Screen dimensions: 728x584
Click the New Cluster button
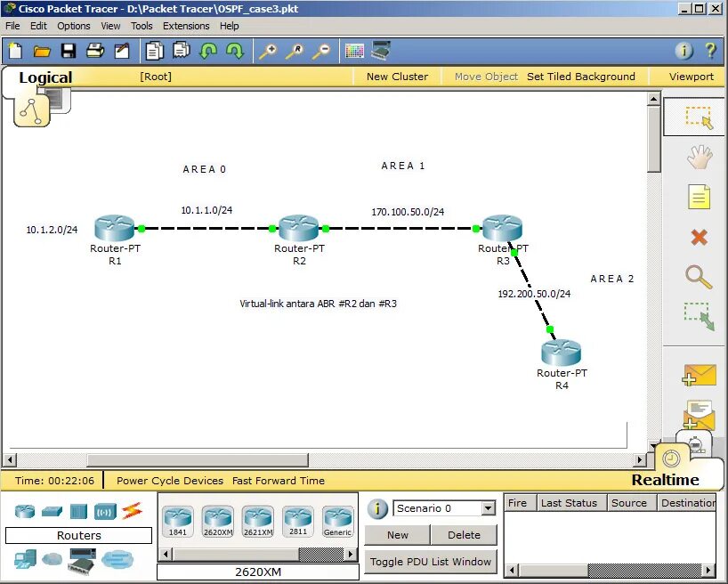coord(398,77)
